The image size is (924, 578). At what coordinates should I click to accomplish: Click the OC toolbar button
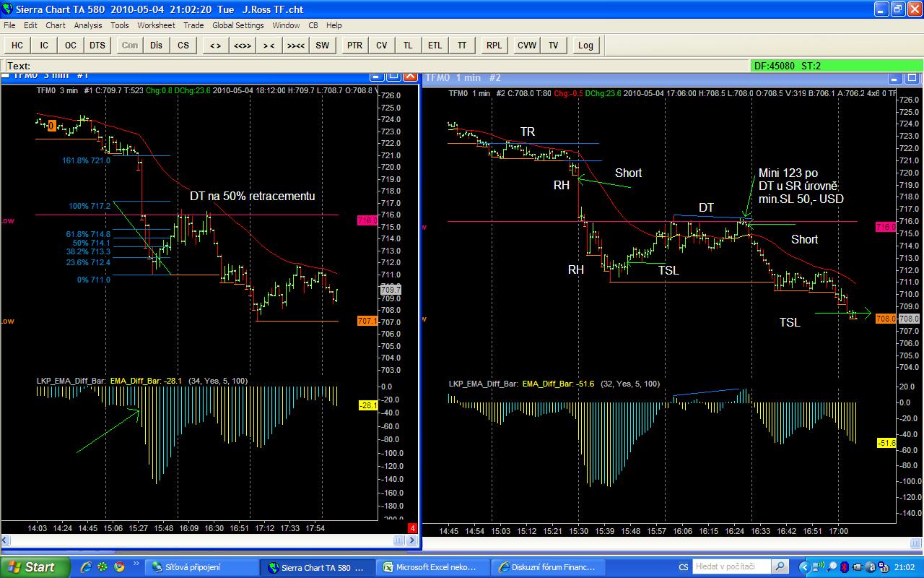[x=71, y=45]
